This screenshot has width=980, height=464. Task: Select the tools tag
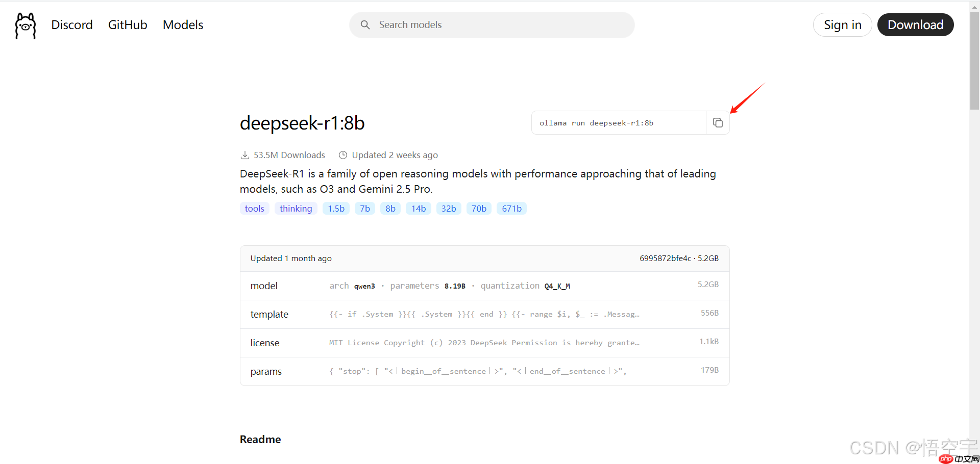pos(254,209)
